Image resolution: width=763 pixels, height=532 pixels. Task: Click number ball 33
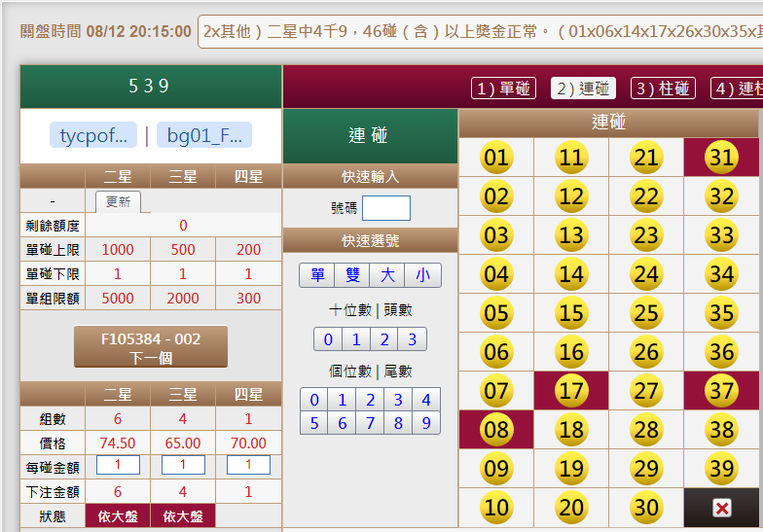(722, 235)
